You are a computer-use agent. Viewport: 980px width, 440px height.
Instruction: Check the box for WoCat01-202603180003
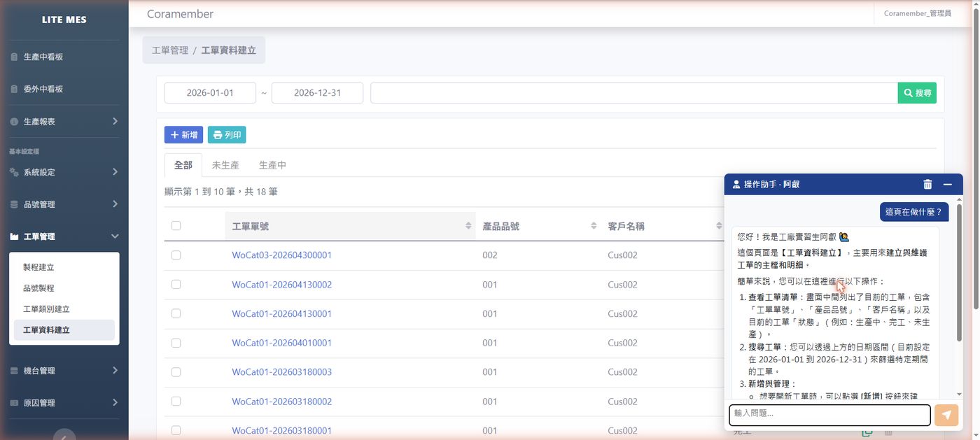pyautogui.click(x=176, y=372)
